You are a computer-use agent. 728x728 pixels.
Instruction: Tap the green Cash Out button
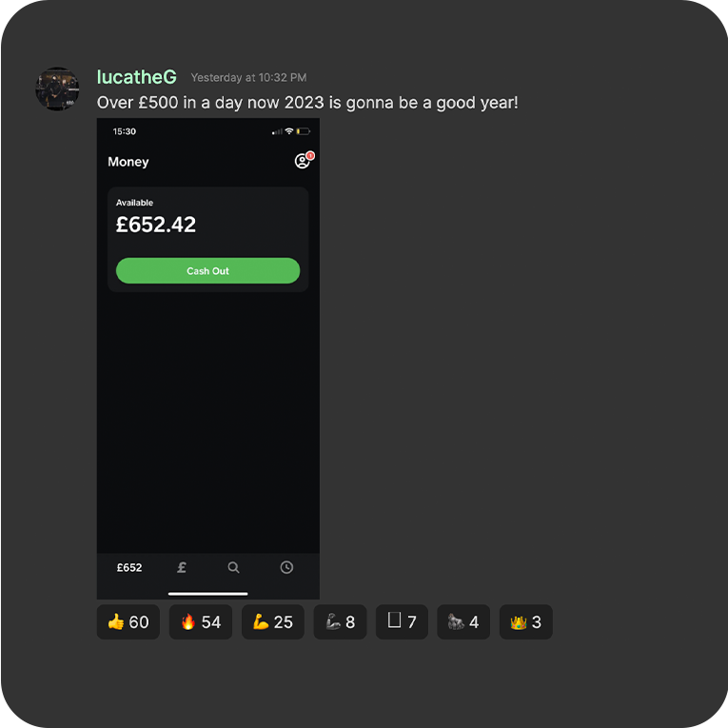tap(207, 270)
